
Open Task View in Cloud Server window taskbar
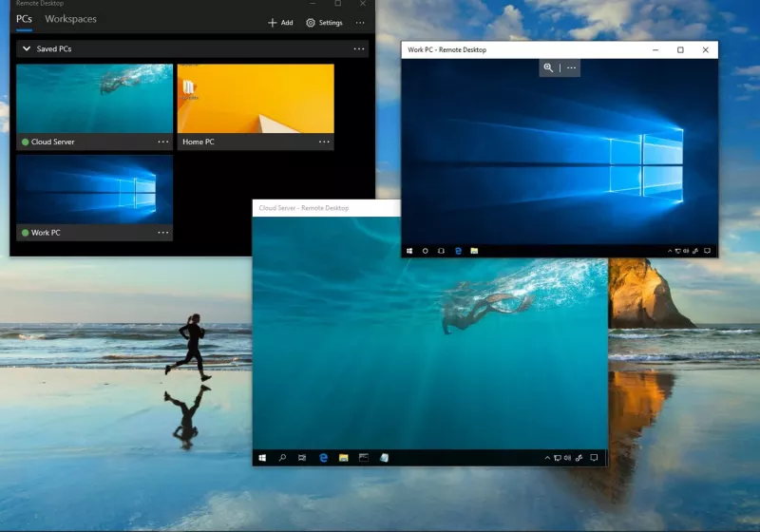(302, 458)
